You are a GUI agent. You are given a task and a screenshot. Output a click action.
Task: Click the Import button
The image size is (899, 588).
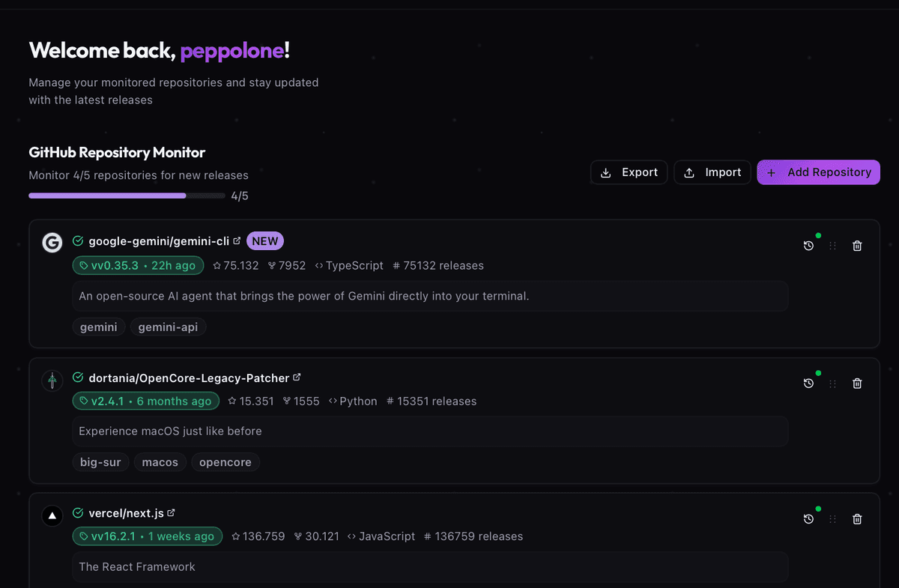[712, 172]
